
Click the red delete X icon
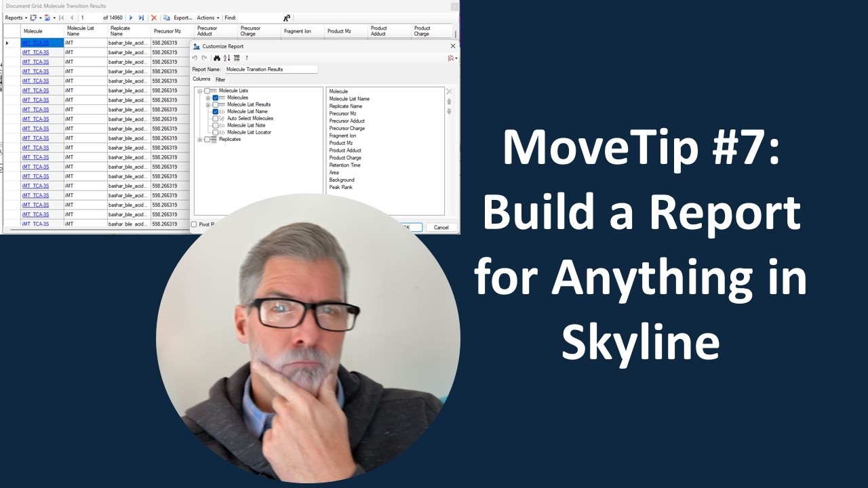pyautogui.click(x=154, y=18)
